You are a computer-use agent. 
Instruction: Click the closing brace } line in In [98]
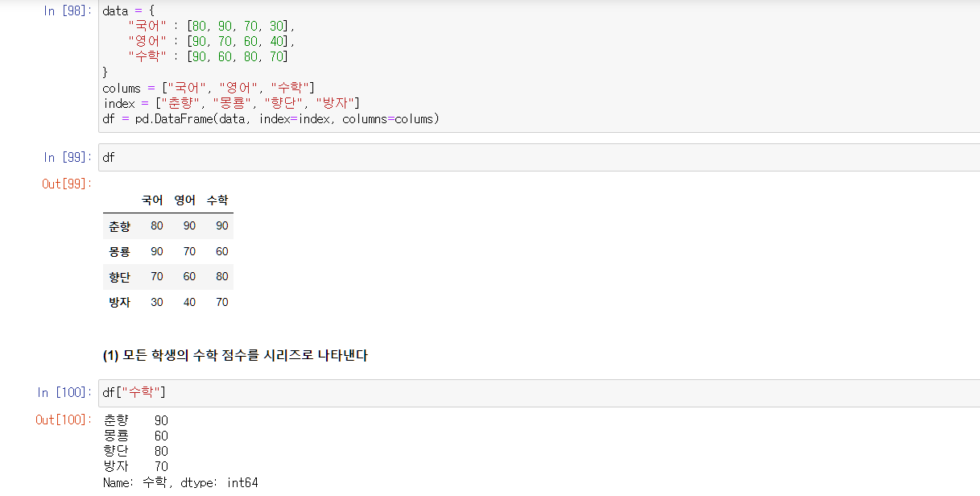point(105,72)
